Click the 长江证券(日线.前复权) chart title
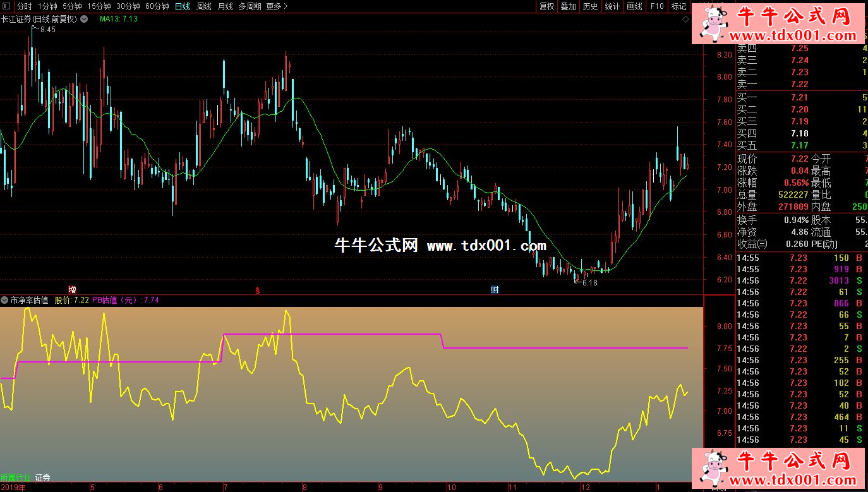This screenshot has height=492, width=868. pyautogui.click(x=39, y=19)
